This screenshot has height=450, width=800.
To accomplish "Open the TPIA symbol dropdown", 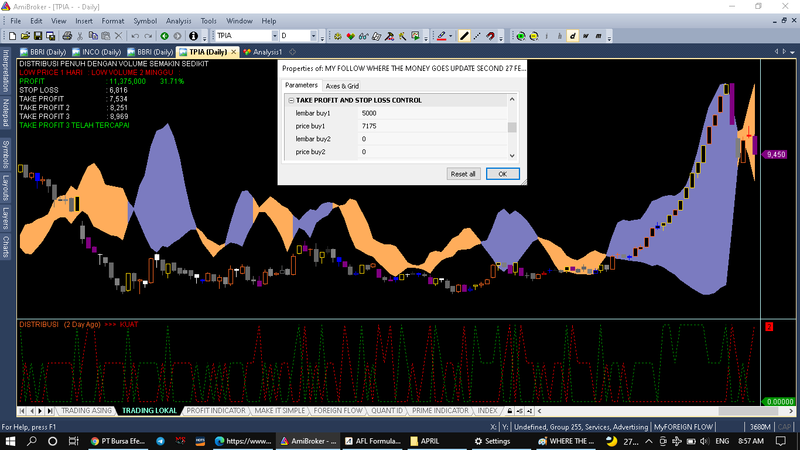I will (274, 36).
